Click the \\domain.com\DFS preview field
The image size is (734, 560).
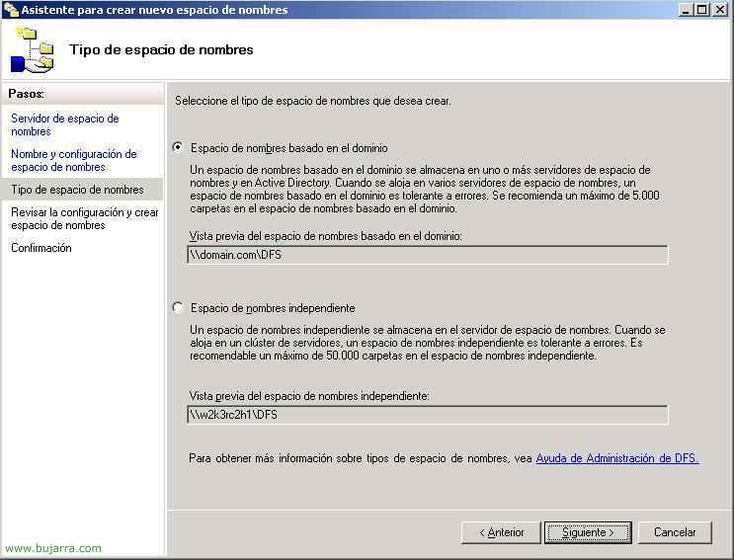click(427, 255)
